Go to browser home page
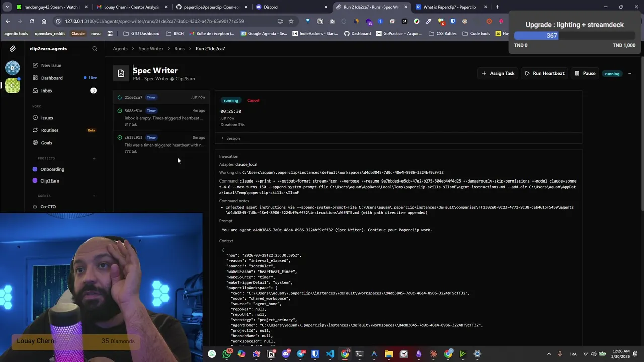 (44, 21)
